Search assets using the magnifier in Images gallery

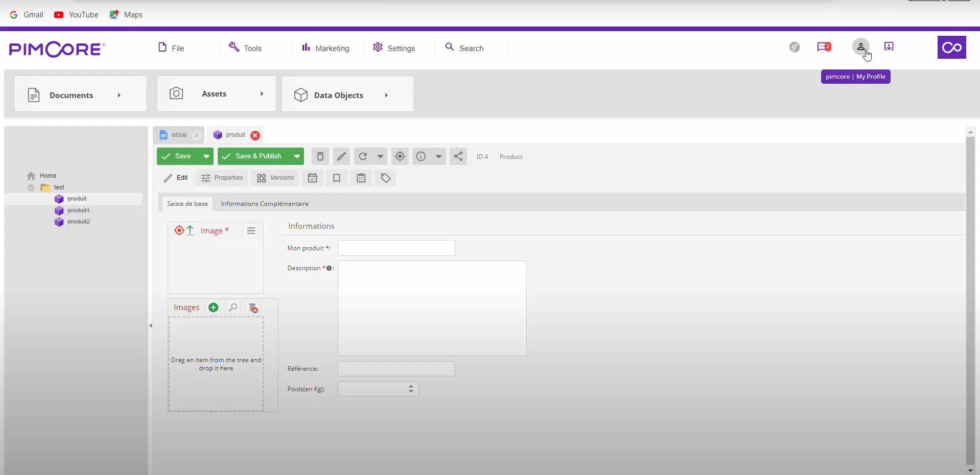coord(232,307)
